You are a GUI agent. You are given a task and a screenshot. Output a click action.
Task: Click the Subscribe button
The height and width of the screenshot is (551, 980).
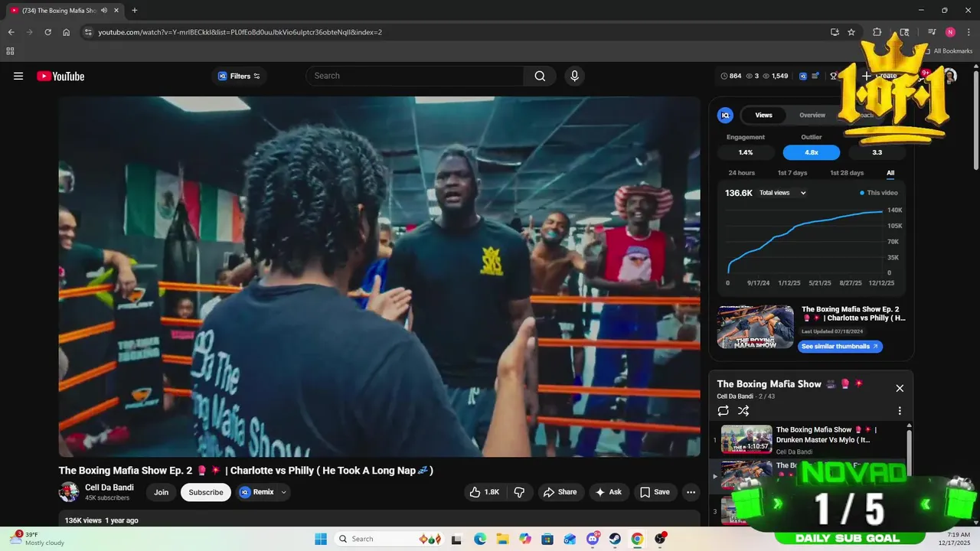click(x=206, y=492)
